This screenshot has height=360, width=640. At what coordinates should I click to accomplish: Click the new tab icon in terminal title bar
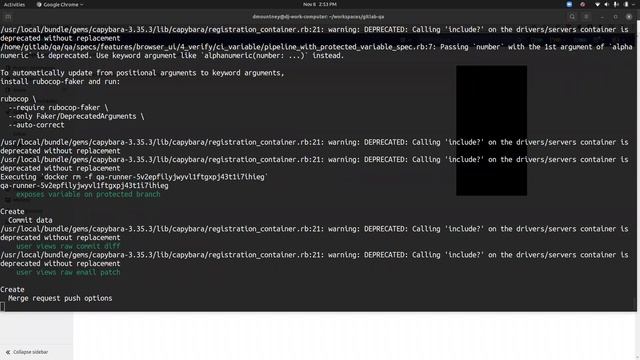(x=8, y=17)
